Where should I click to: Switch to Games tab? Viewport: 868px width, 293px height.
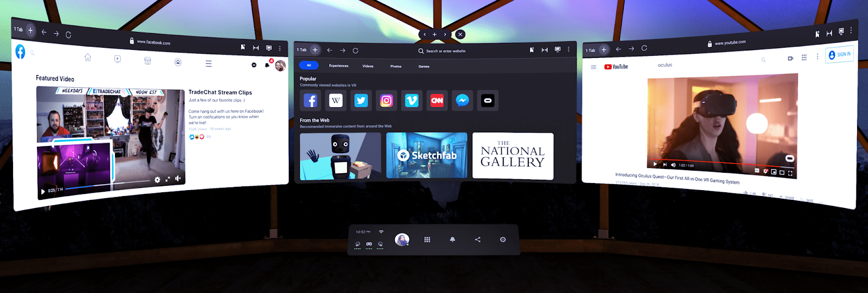click(x=424, y=66)
